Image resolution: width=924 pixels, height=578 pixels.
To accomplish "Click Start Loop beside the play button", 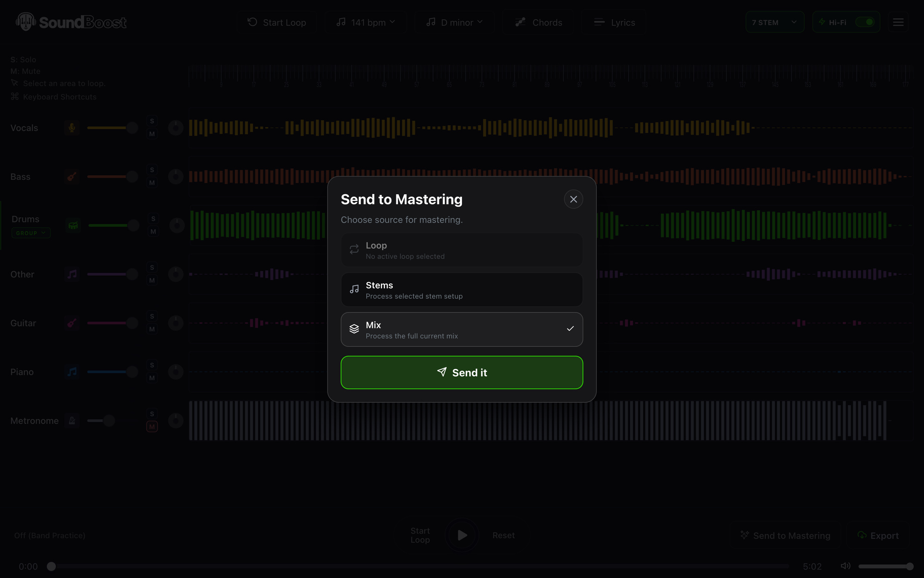I will point(420,535).
